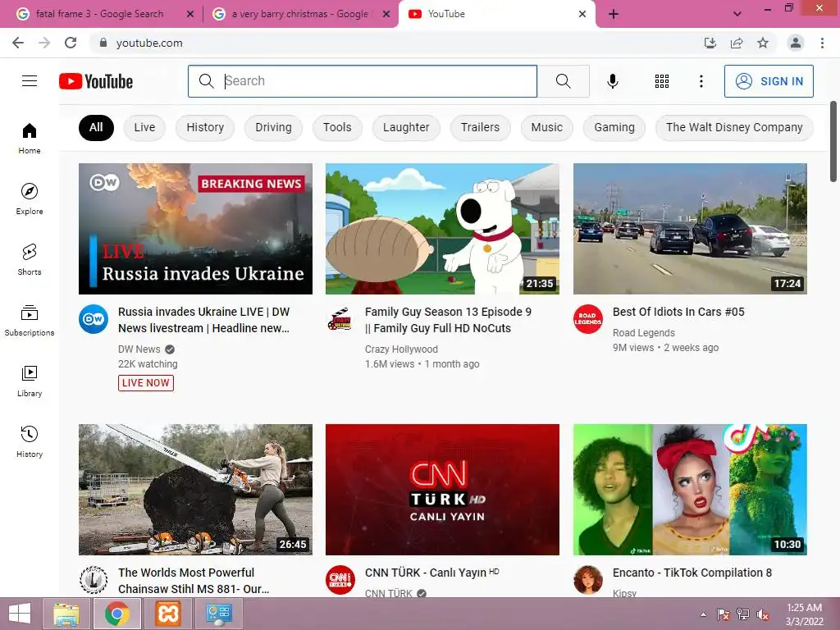
Task: Open the Chrome three-dot menu
Action: click(x=822, y=43)
